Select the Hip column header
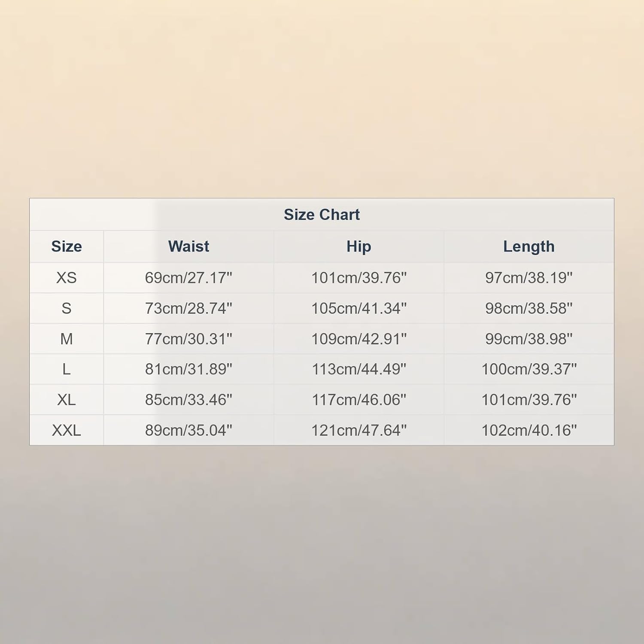 point(359,246)
